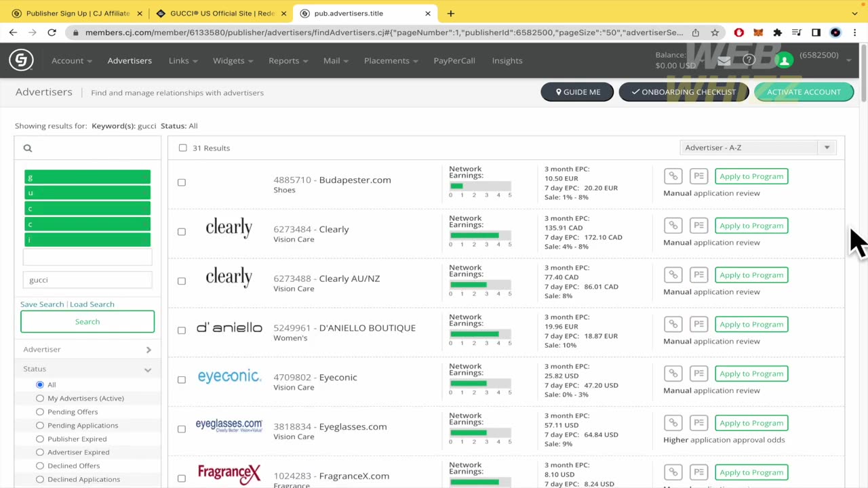Click keyword input containing gucci

[x=87, y=280]
